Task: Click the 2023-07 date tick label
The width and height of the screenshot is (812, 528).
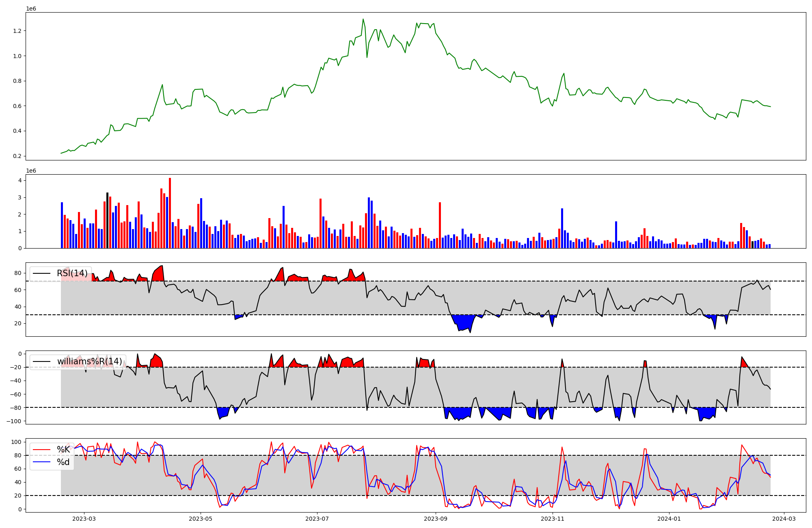Action: [317, 519]
